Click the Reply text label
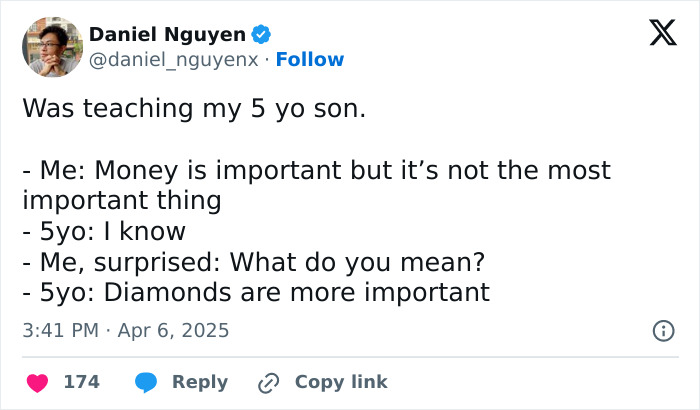This screenshot has height=410, width=700. point(200,382)
